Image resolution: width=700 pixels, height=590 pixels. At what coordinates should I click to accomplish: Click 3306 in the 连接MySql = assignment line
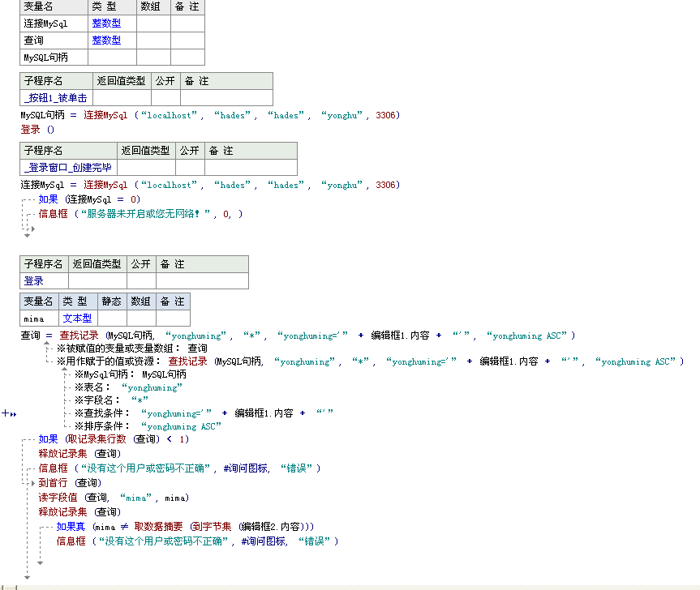click(386, 185)
